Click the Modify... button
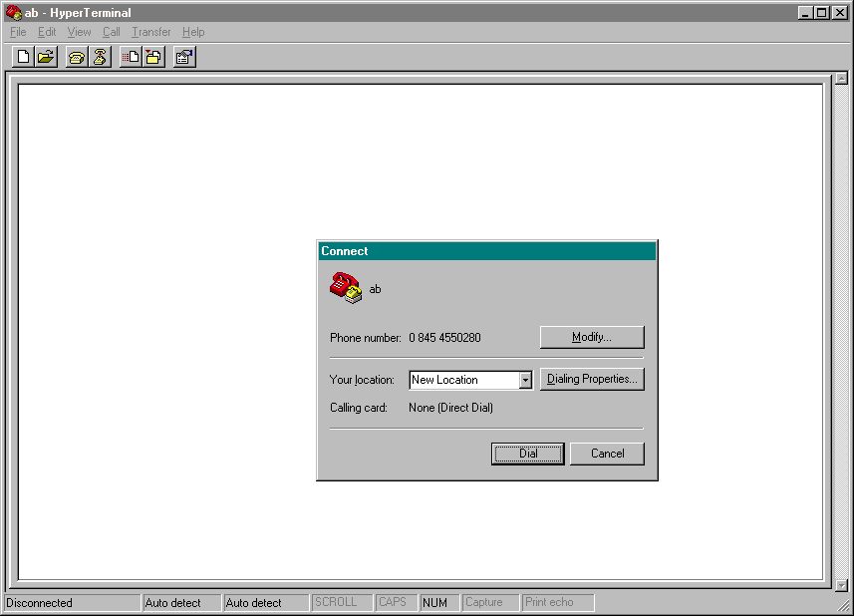 pos(592,337)
